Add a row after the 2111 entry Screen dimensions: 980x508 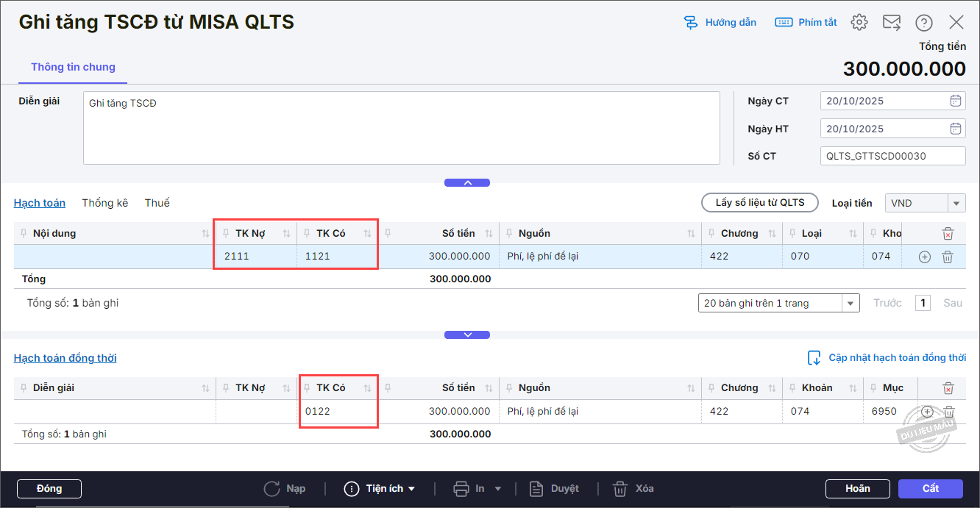coord(925,257)
